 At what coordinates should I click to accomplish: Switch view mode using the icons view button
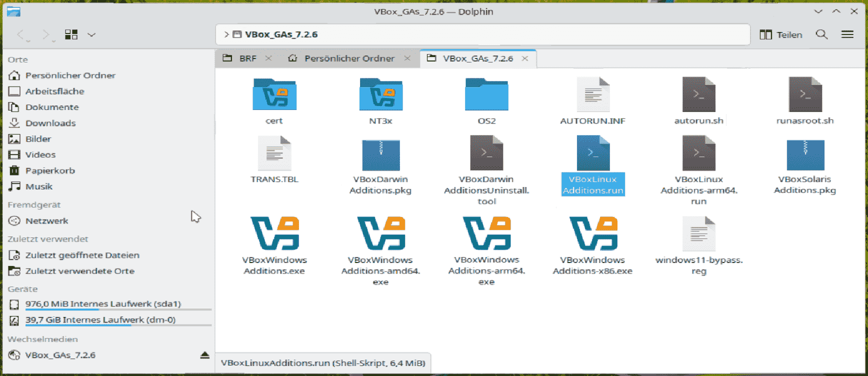pos(71,34)
